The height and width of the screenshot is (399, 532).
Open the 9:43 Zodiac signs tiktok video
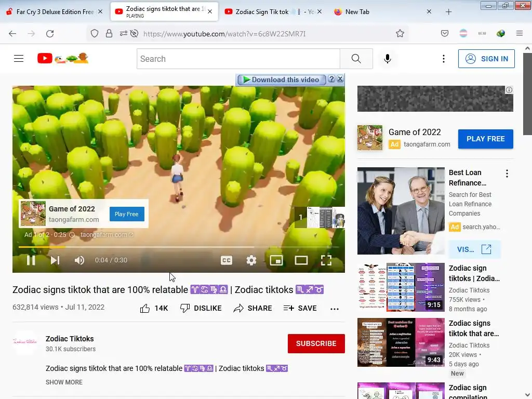click(x=401, y=342)
